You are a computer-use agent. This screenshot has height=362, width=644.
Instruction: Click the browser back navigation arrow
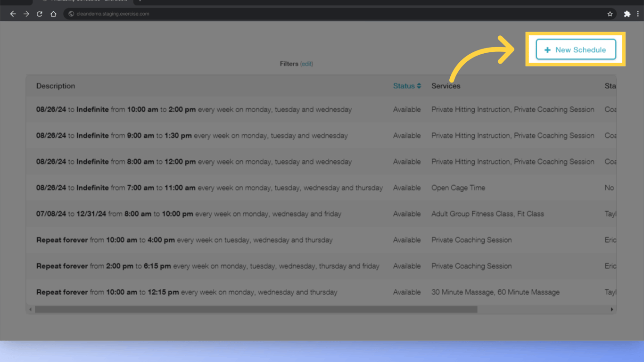(13, 14)
